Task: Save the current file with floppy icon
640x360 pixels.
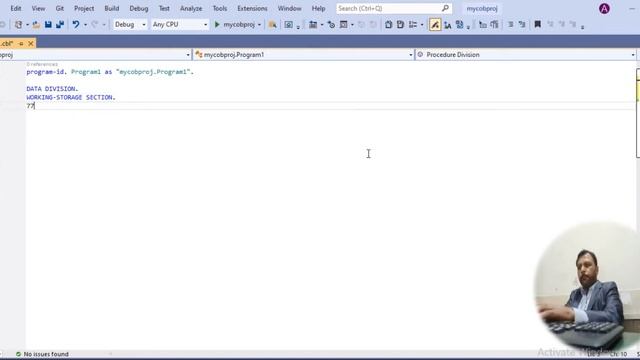Action: click(x=48, y=25)
